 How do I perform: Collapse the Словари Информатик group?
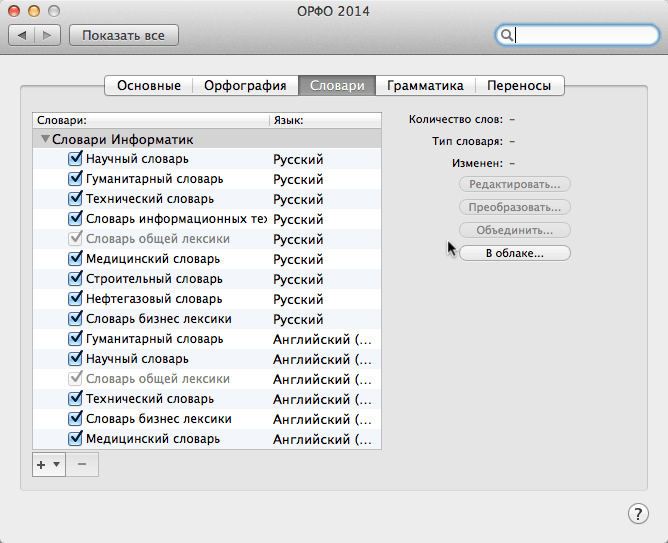pyautogui.click(x=45, y=139)
